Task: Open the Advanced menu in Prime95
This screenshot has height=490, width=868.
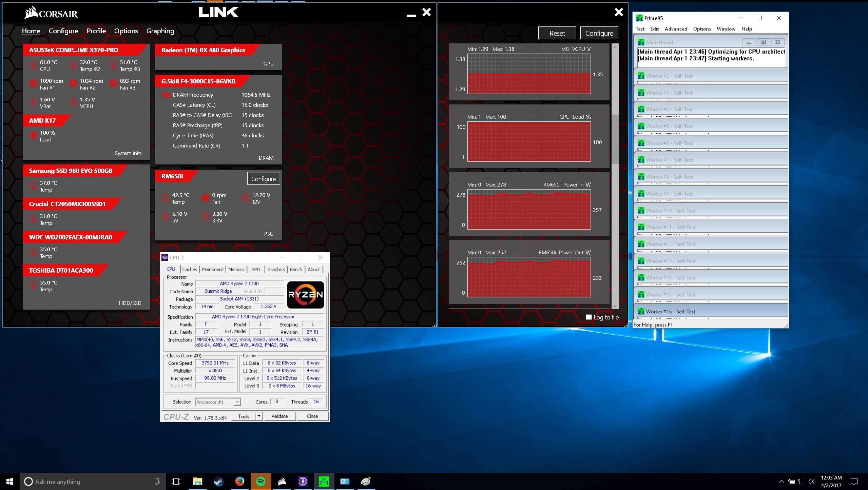Action: [676, 29]
